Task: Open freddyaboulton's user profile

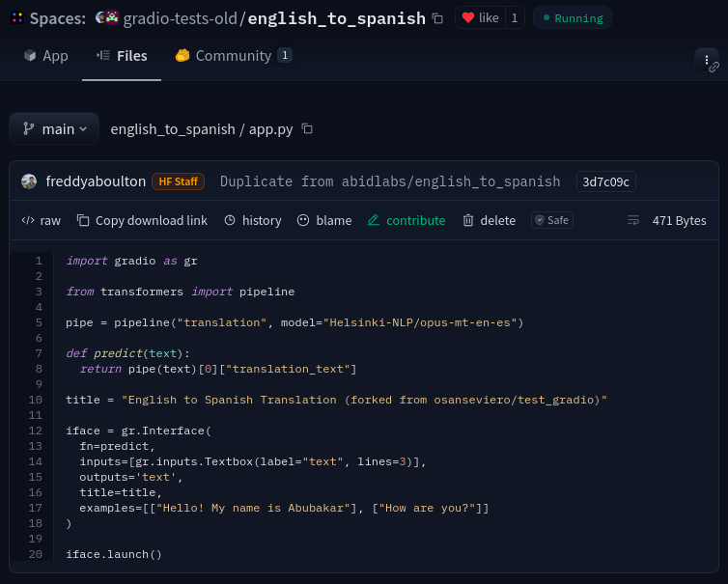Action: click(x=95, y=181)
